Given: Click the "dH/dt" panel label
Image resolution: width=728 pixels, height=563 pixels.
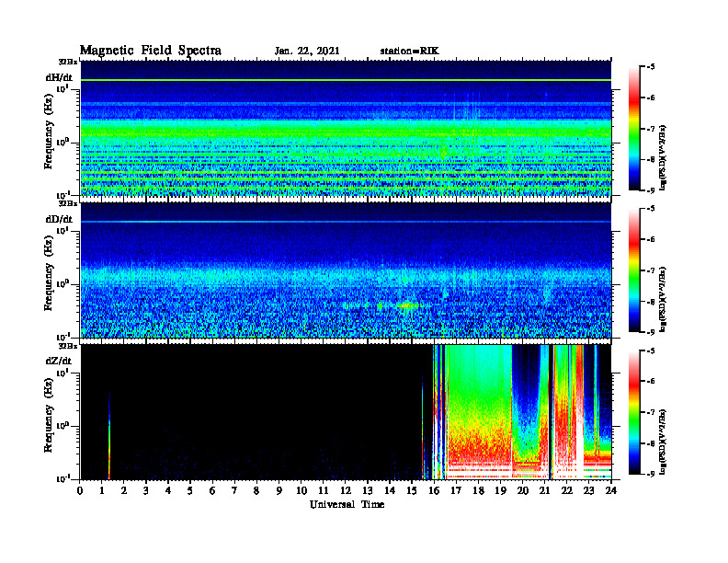Looking at the screenshot, I should point(59,77).
